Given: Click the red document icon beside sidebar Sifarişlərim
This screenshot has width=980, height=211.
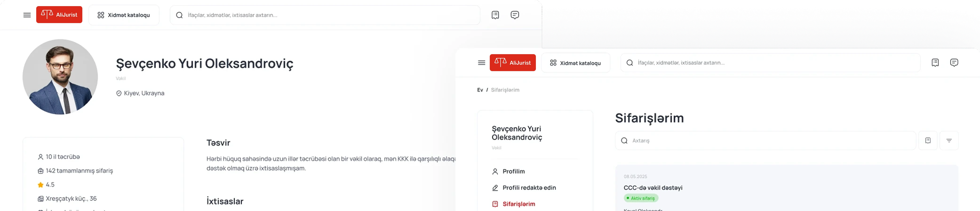Looking at the screenshot, I should [x=495, y=204].
